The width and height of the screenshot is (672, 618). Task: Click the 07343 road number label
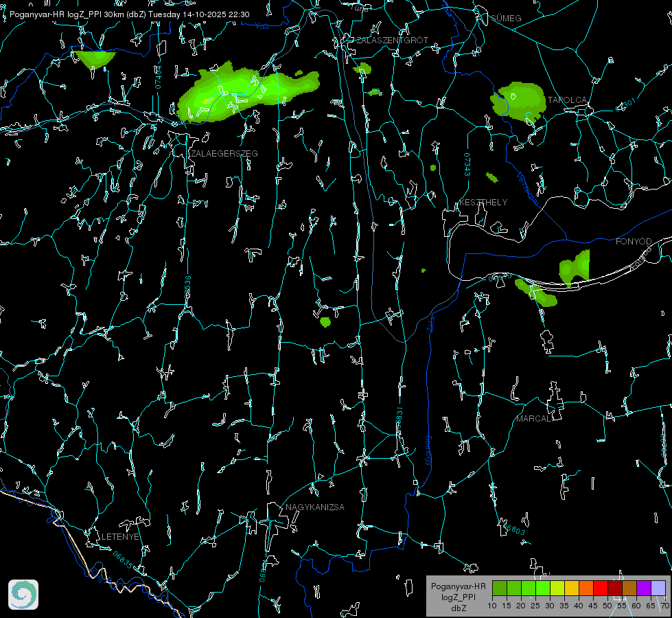coord(467,165)
